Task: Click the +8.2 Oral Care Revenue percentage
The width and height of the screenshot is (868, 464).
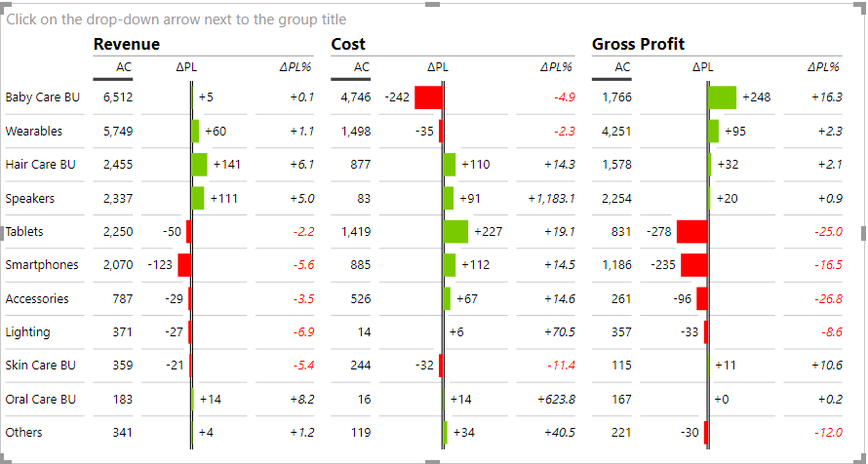Action: click(x=301, y=399)
